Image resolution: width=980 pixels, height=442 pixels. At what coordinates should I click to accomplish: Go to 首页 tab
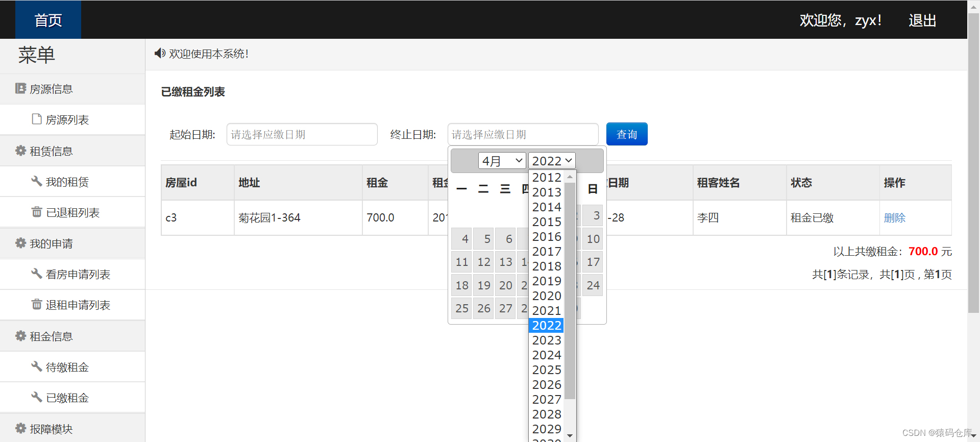point(48,20)
